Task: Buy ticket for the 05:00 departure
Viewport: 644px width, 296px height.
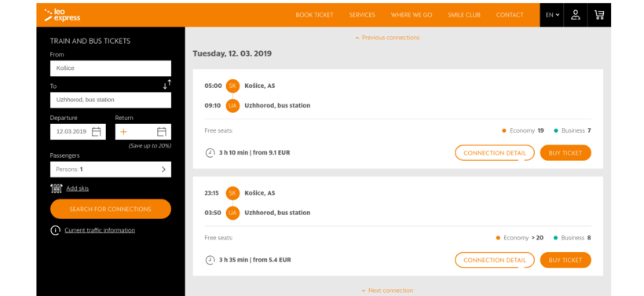Action: click(565, 153)
